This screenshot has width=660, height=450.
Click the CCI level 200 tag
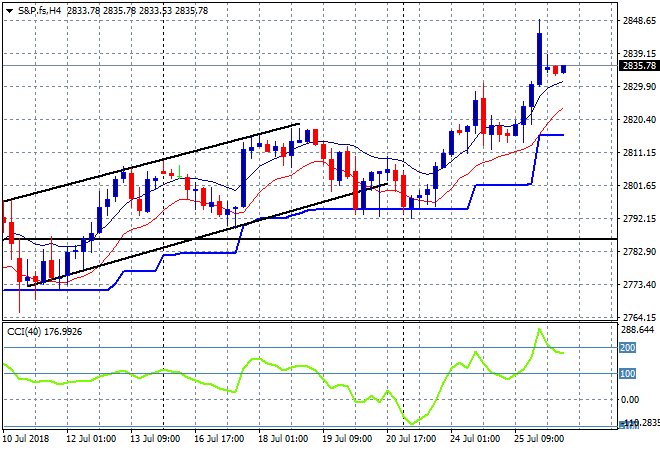pos(627,348)
